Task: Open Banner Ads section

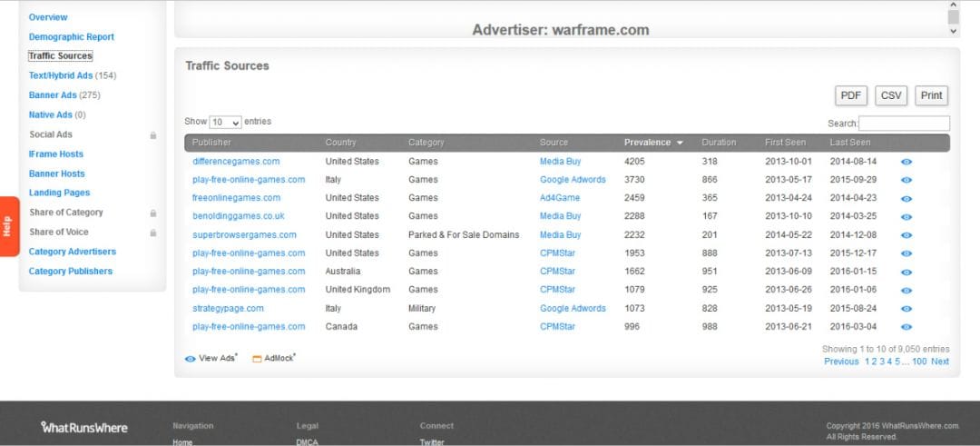Action: (x=53, y=95)
